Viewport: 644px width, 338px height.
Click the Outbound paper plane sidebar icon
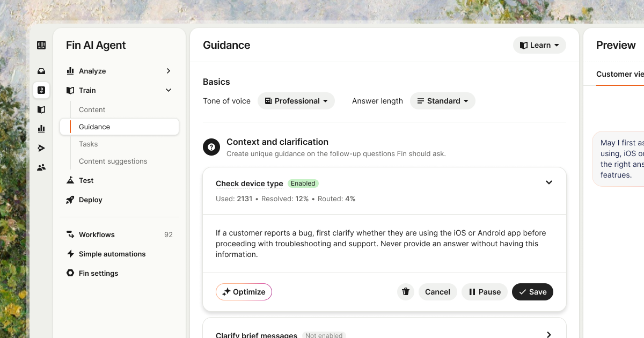coord(41,148)
